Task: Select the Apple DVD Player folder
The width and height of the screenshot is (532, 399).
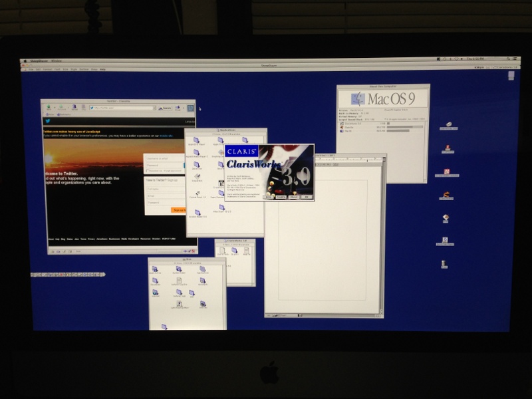Action: click(x=196, y=140)
